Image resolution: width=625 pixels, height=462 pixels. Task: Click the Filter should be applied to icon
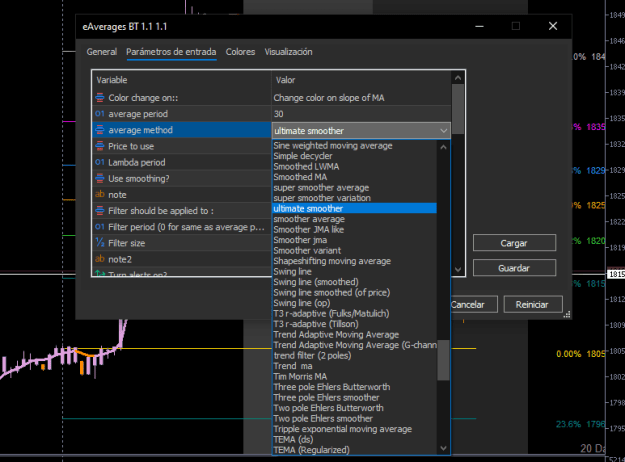(100, 210)
